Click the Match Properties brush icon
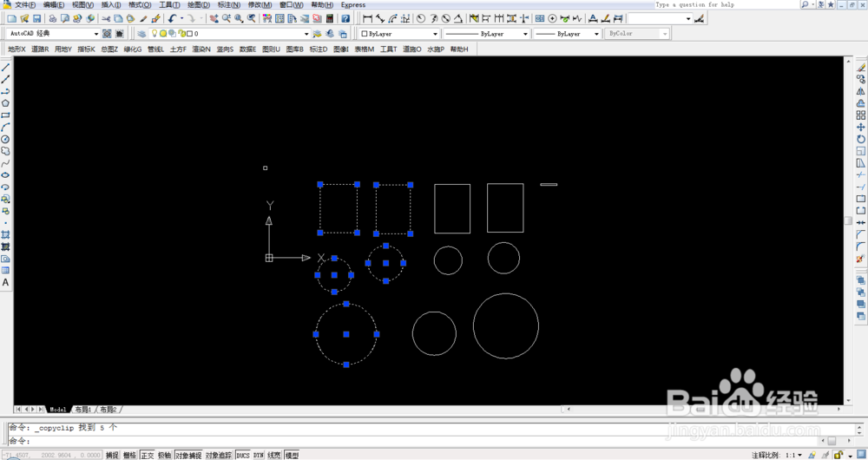The image size is (868, 460). [x=143, y=19]
